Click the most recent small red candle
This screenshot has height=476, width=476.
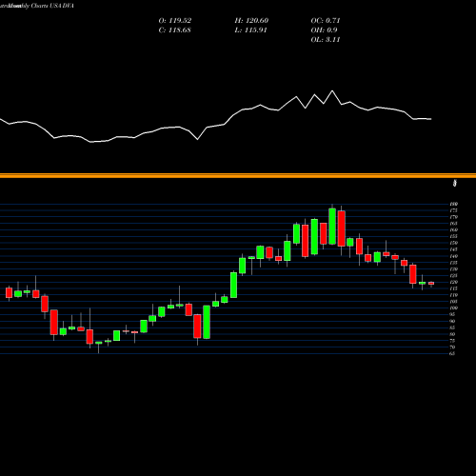point(431,284)
